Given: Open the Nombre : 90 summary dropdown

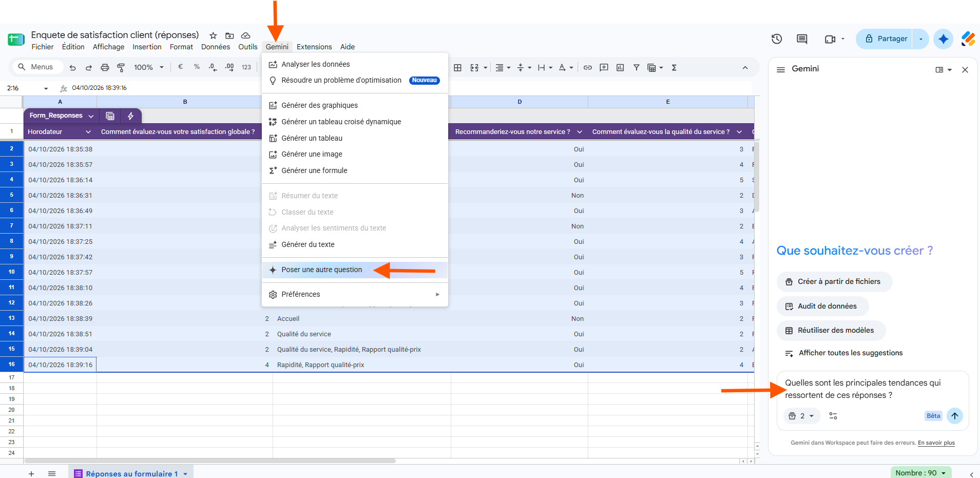Looking at the screenshot, I should point(921,473).
